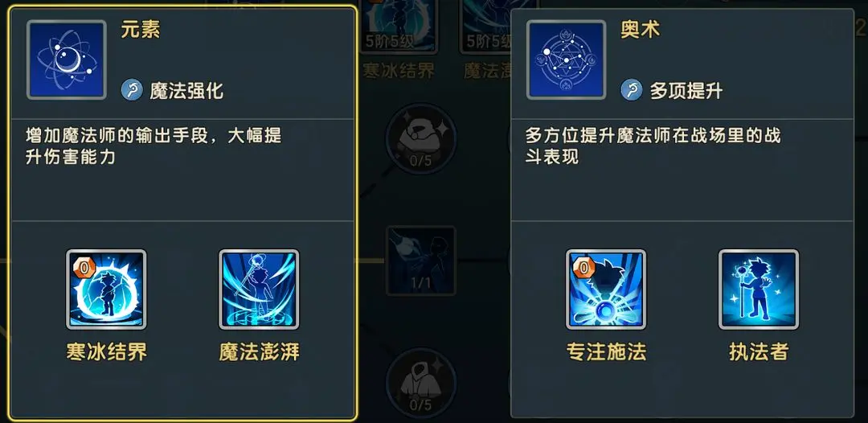868x423 pixels.
Task: Open the 寒冰结界 skill icon
Action: coord(106,290)
